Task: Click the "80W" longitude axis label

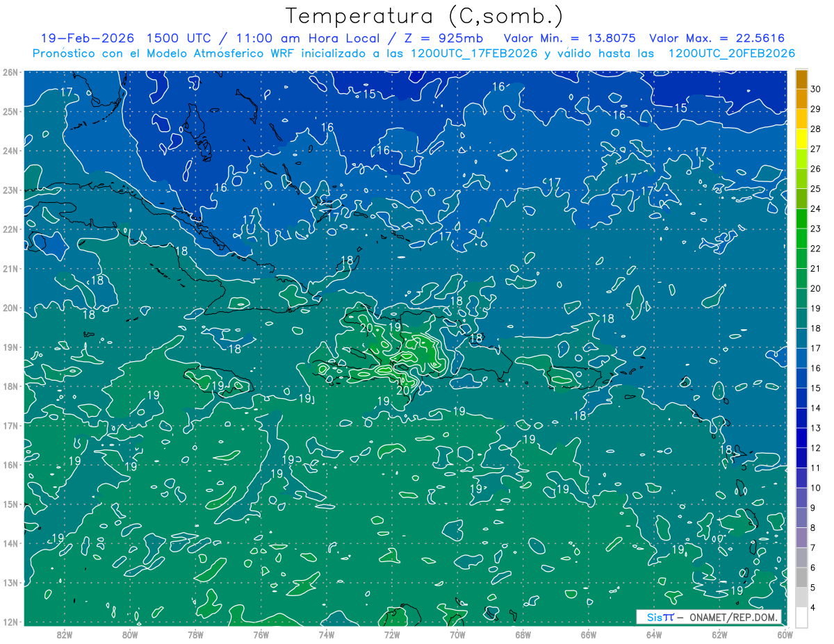Action: [130, 634]
